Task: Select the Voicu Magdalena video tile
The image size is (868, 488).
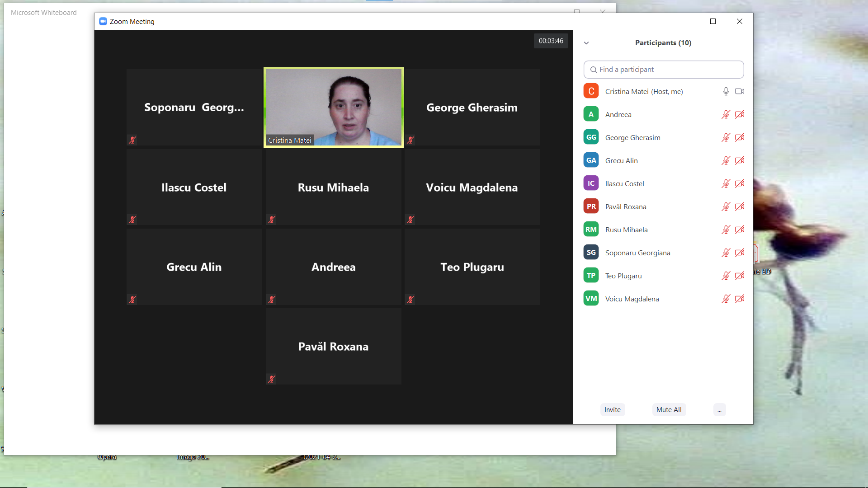Action: pos(472,187)
